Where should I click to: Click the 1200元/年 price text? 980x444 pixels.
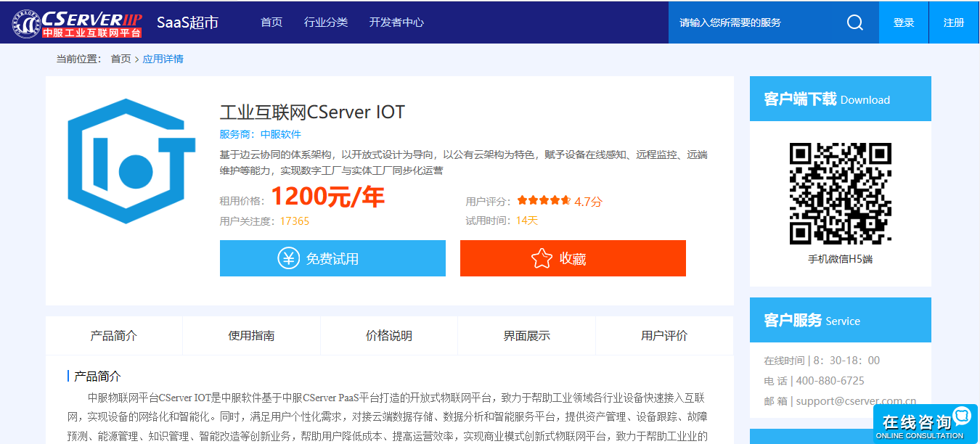click(x=327, y=197)
